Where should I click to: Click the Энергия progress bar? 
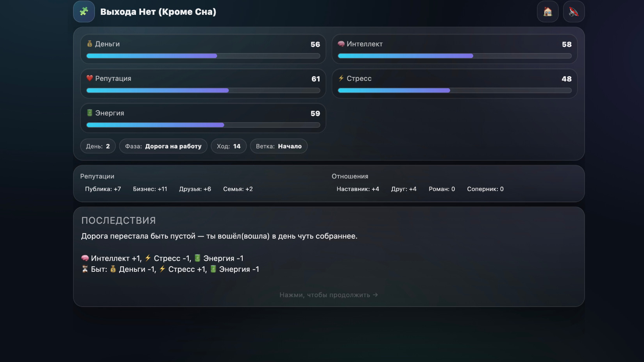(203, 125)
